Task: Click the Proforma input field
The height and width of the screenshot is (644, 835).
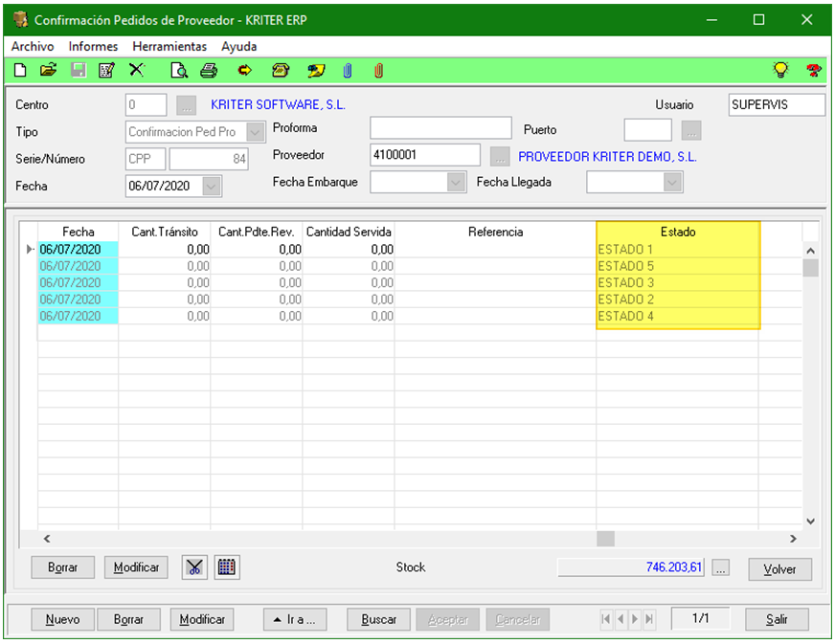Action: pos(440,128)
